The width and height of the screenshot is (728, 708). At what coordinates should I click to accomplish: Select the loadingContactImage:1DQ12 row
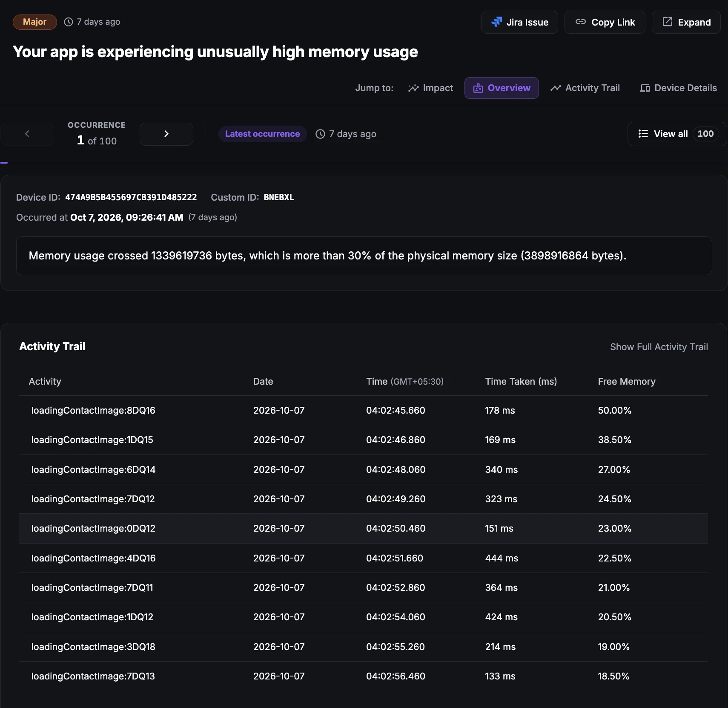click(363, 617)
